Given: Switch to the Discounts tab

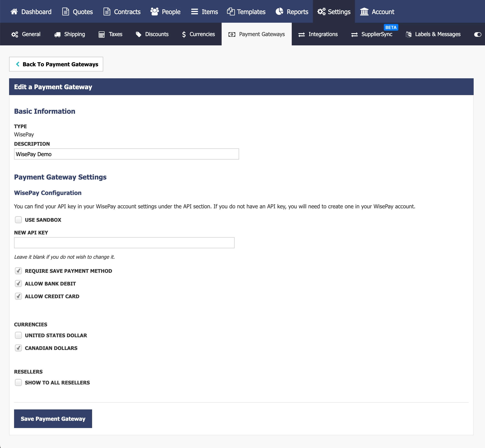Looking at the screenshot, I should [152, 34].
